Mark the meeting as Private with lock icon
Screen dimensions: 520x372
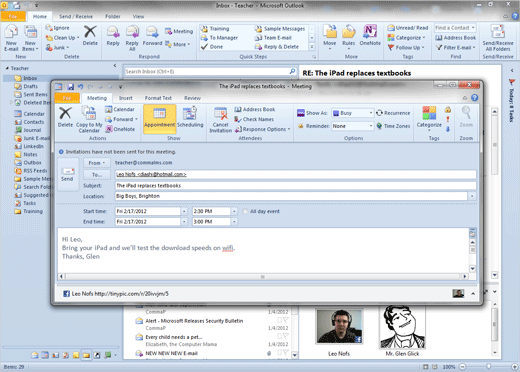coord(448,109)
